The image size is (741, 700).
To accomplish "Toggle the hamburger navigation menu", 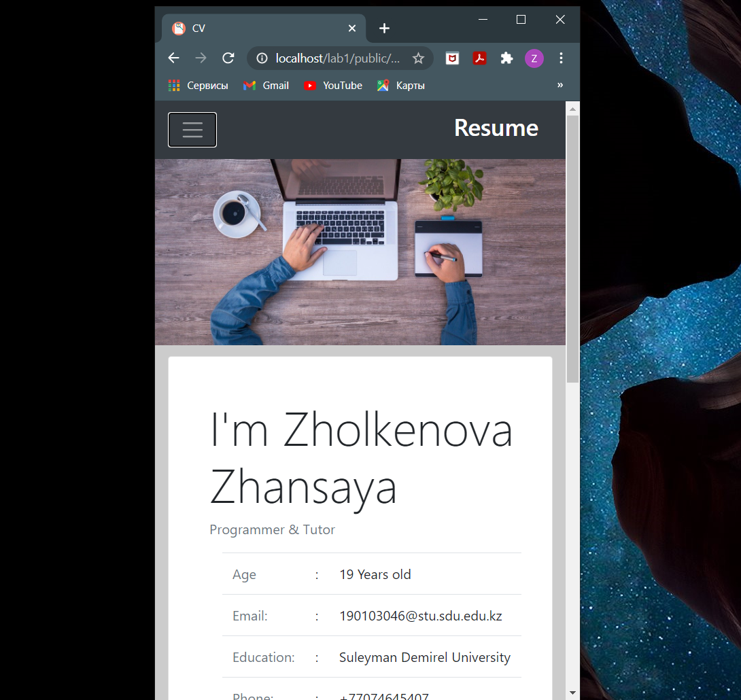I will (x=192, y=130).
